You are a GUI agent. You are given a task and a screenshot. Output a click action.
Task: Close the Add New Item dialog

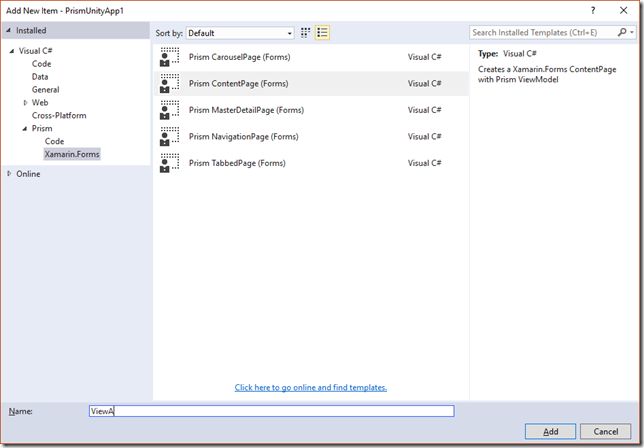(x=623, y=11)
